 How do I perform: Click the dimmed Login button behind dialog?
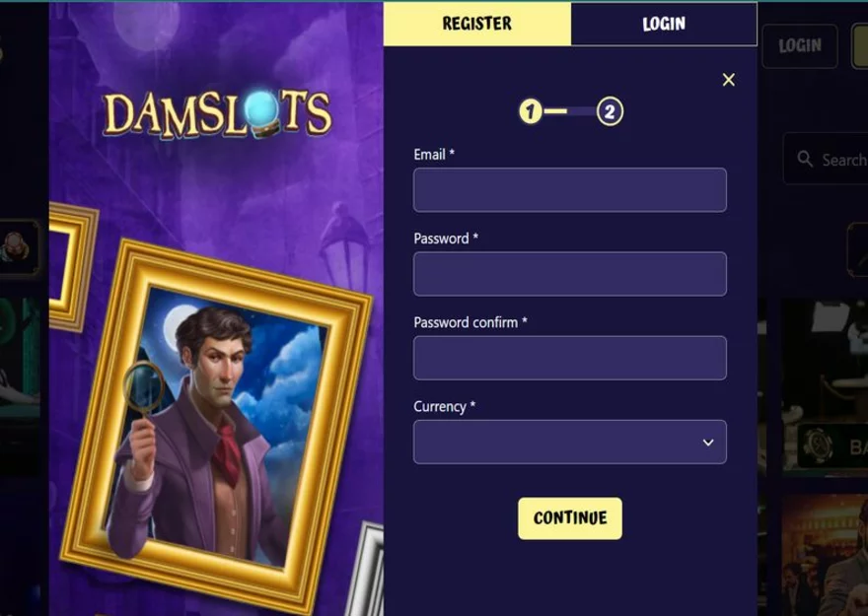[x=800, y=46]
